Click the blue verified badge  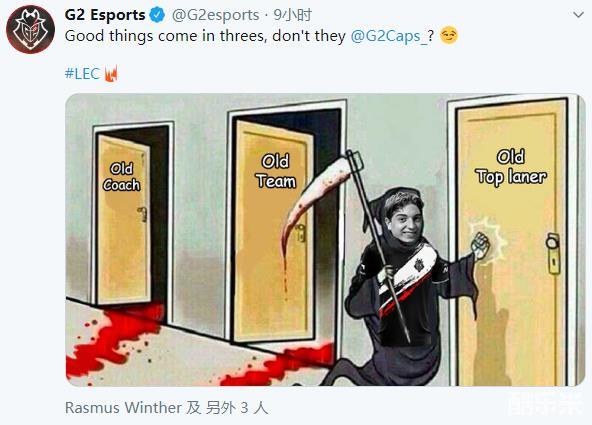(x=157, y=15)
